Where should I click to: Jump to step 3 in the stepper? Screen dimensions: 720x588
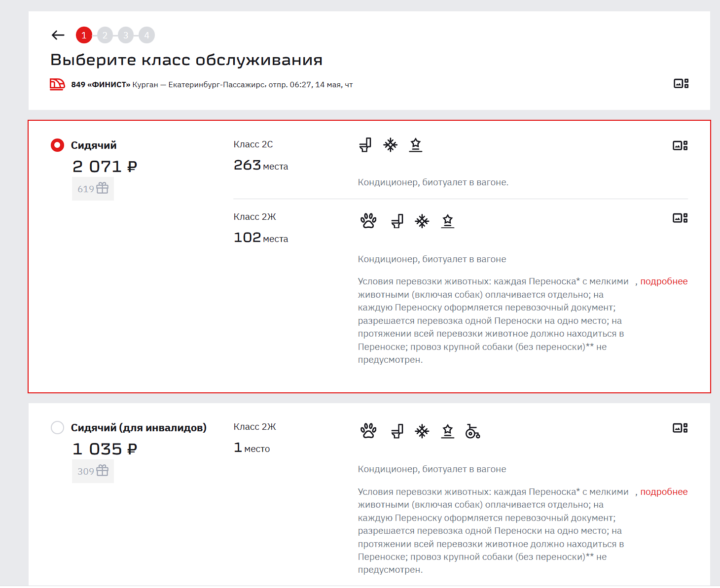126,35
